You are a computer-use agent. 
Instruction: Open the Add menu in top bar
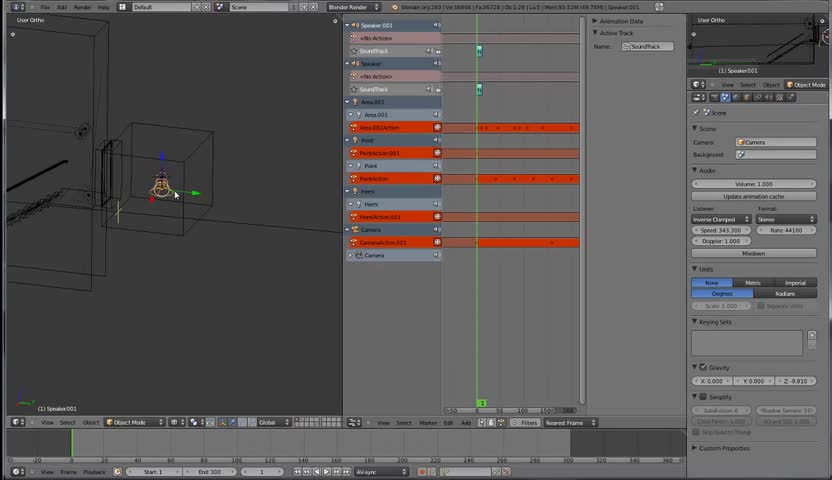(62, 7)
